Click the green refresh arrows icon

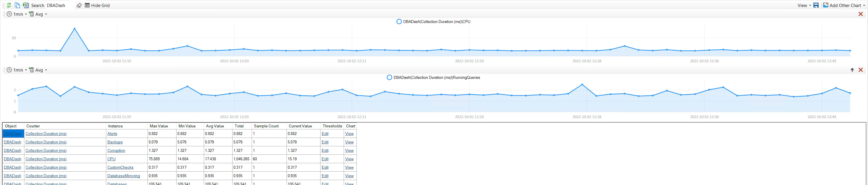(9, 6)
